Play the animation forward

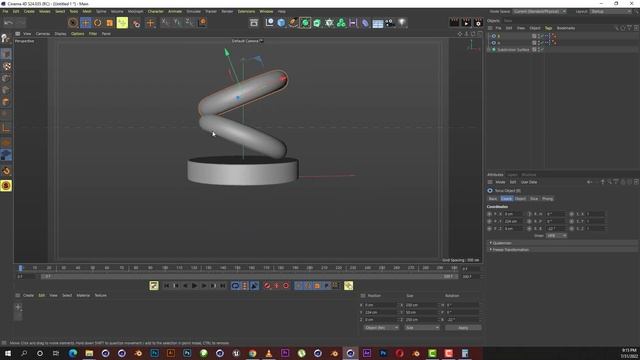(194, 286)
